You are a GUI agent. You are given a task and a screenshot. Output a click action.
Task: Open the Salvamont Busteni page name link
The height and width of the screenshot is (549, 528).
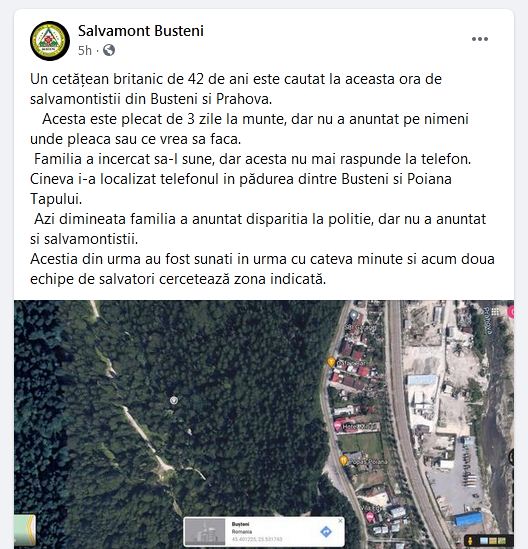click(x=141, y=31)
